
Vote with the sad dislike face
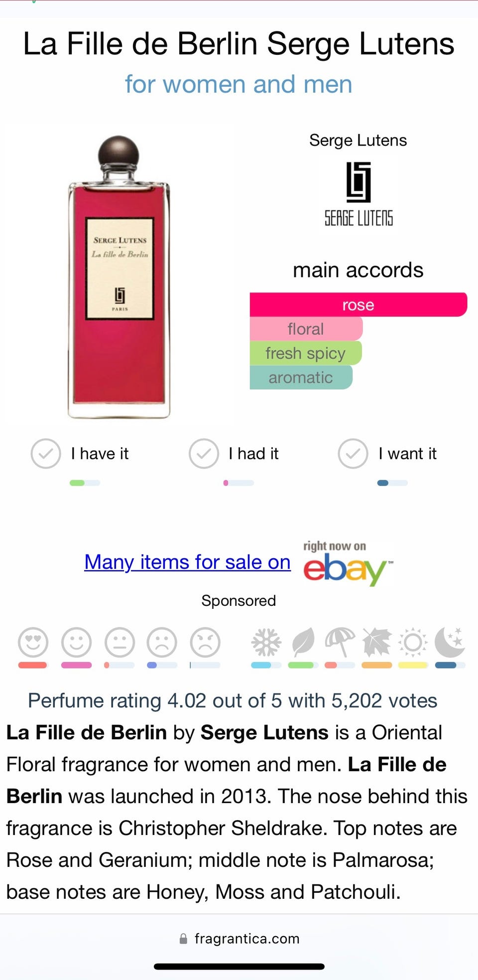pos(162,642)
